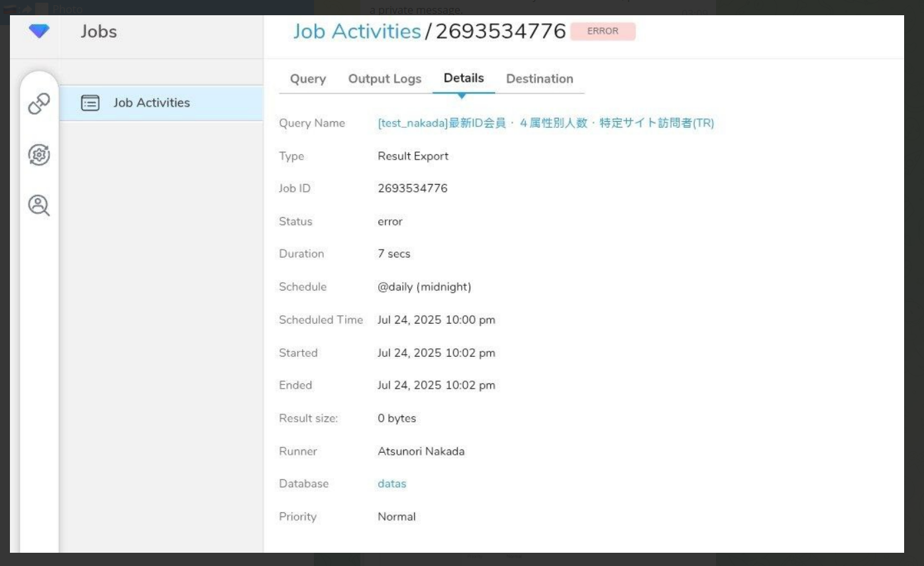This screenshot has height=566, width=924.
Task: Click the Jobs page title
Action: 99,31
